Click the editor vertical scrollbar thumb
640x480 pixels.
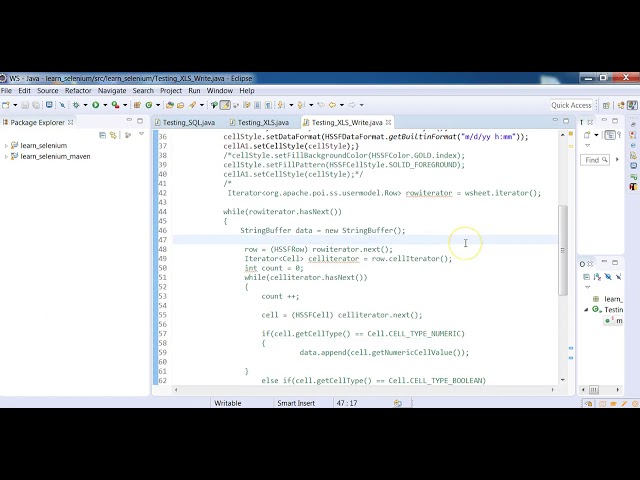pos(563,250)
